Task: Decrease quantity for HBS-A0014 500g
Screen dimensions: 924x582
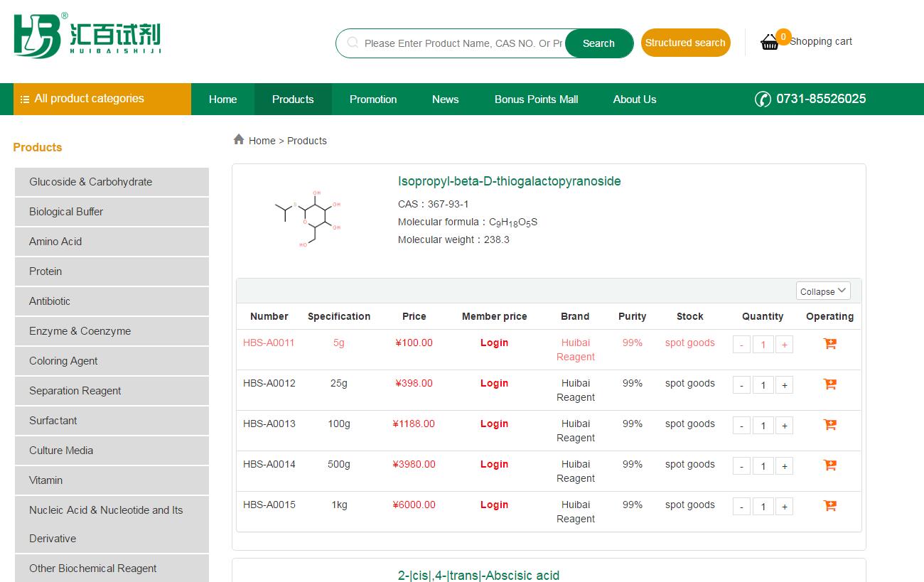Action: pos(741,466)
